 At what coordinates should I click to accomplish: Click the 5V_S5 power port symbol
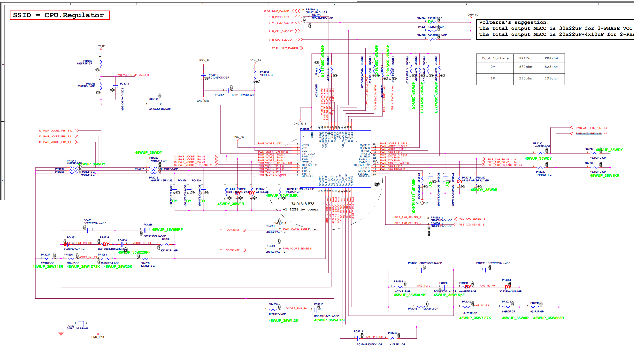(x=101, y=48)
